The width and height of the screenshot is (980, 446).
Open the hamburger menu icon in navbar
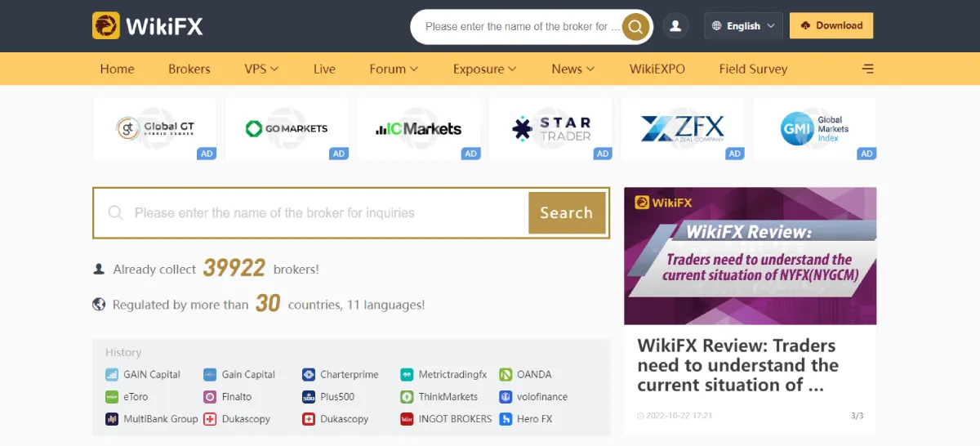coord(868,69)
